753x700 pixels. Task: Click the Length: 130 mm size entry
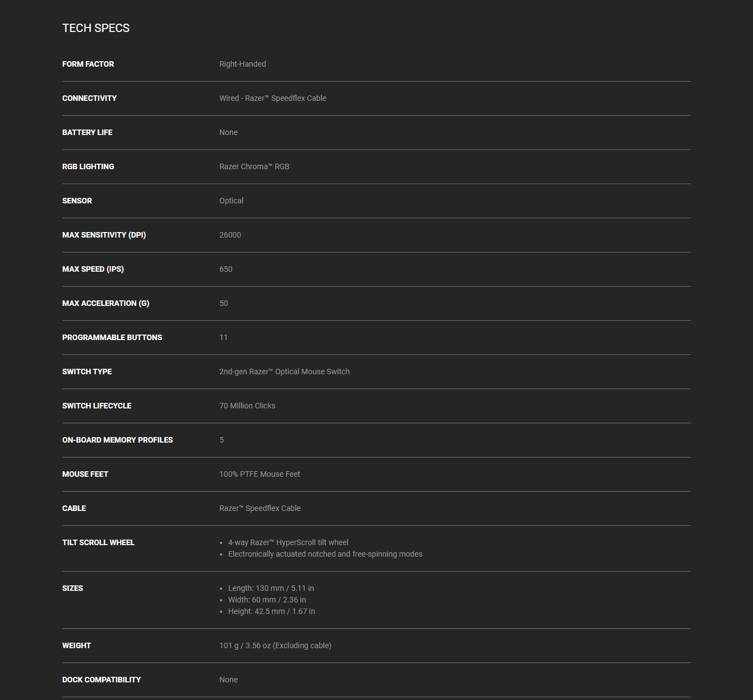pos(271,588)
